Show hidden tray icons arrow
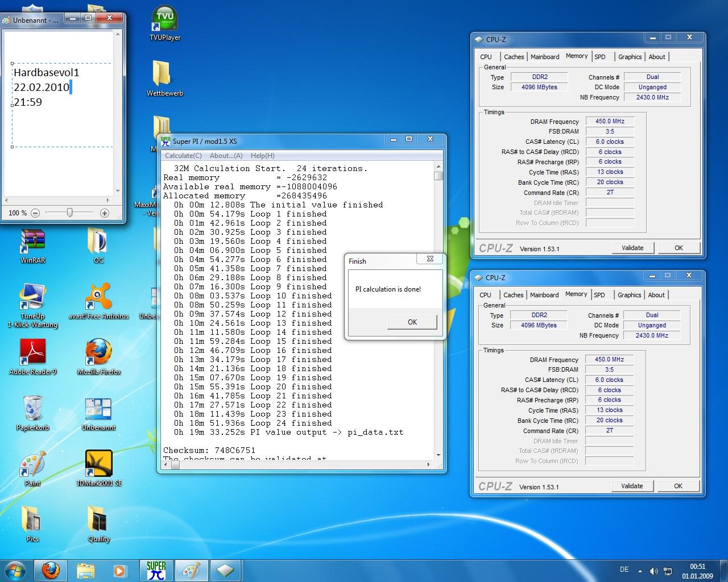Viewport: 728px width, 582px height. click(x=640, y=571)
